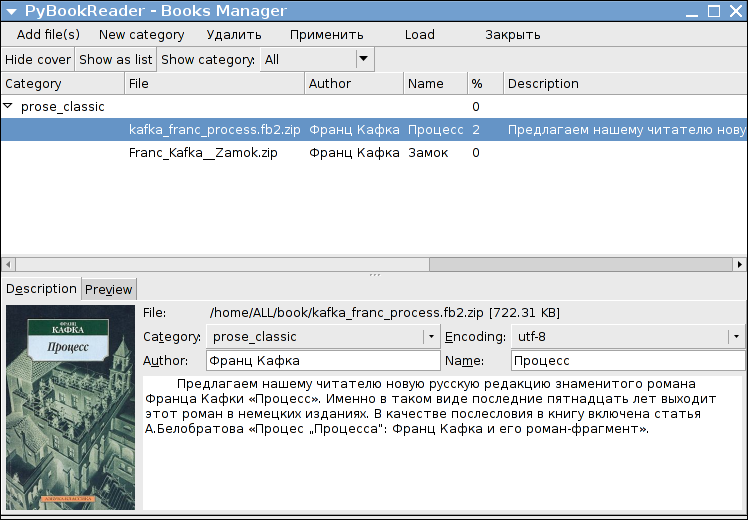Screen dimensions: 748x520
Task: Click the percent value 2 in Процесс row
Action: (x=476, y=130)
